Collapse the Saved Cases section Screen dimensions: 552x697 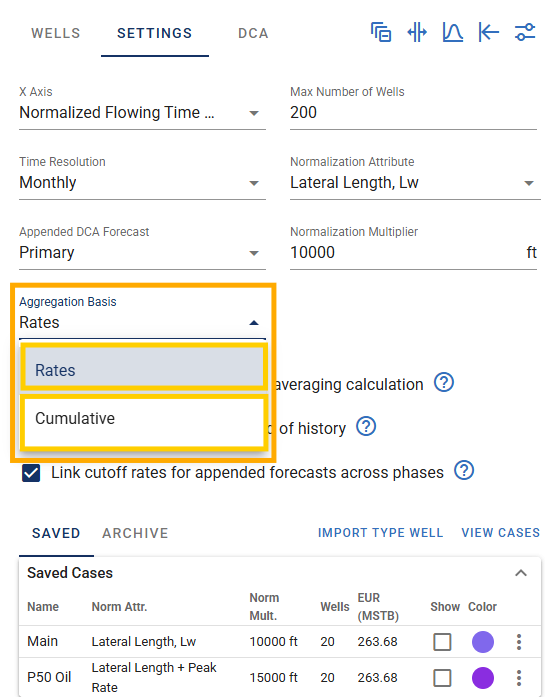(x=521, y=573)
